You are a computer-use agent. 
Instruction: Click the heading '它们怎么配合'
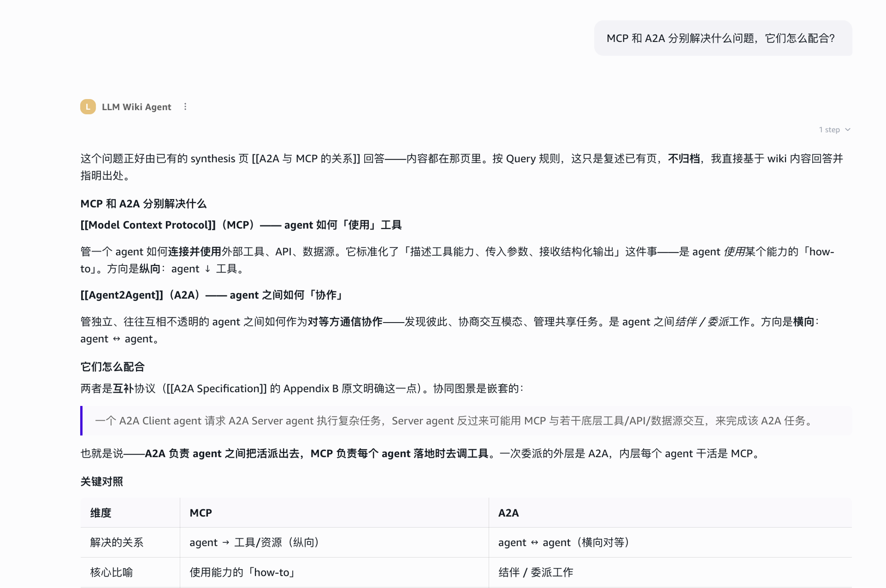point(112,367)
